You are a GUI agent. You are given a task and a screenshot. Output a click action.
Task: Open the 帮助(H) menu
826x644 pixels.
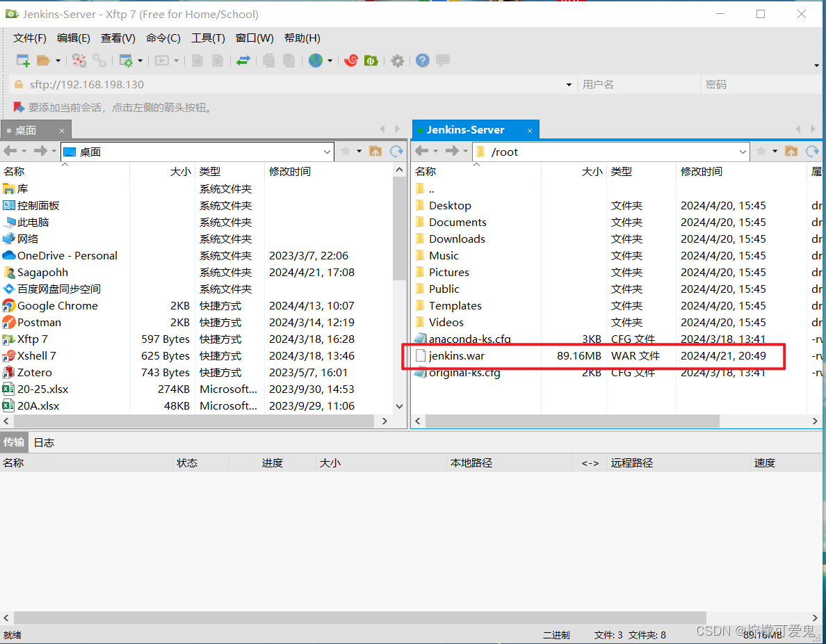click(x=302, y=38)
